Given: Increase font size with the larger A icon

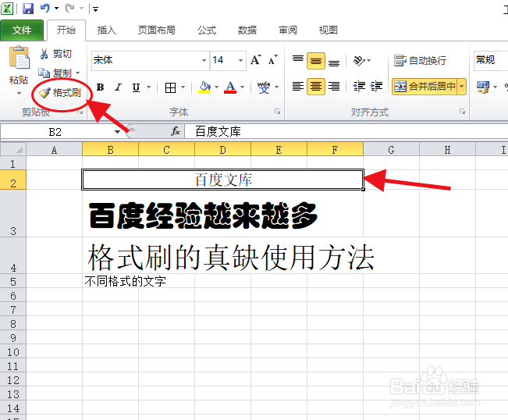Looking at the screenshot, I should click(x=256, y=60).
